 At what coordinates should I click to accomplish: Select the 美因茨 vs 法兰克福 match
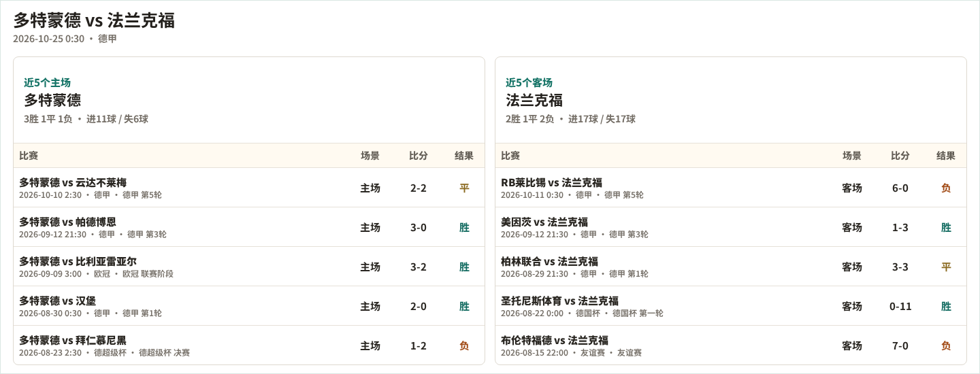coord(731,227)
